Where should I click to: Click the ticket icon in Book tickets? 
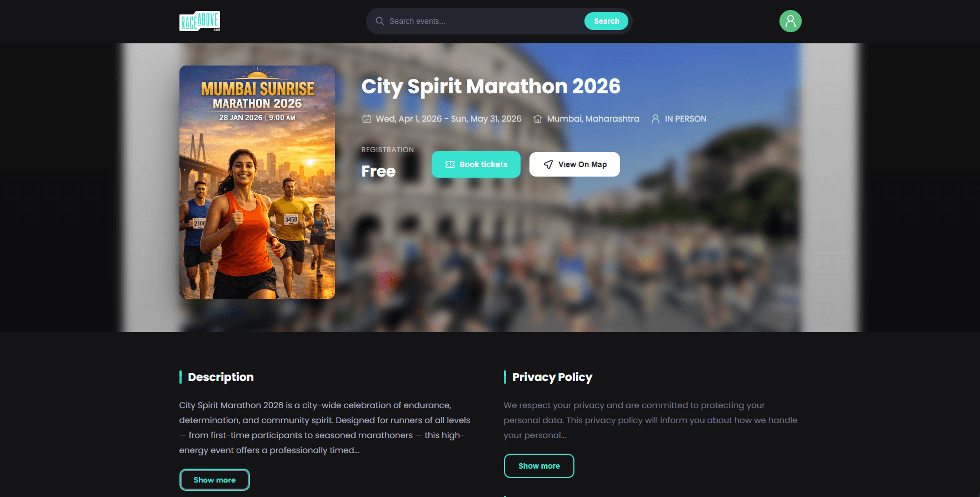pyautogui.click(x=450, y=164)
